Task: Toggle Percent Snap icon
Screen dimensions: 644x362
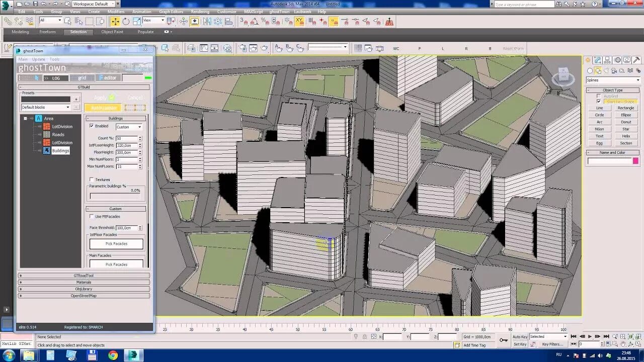Action: click(x=266, y=21)
